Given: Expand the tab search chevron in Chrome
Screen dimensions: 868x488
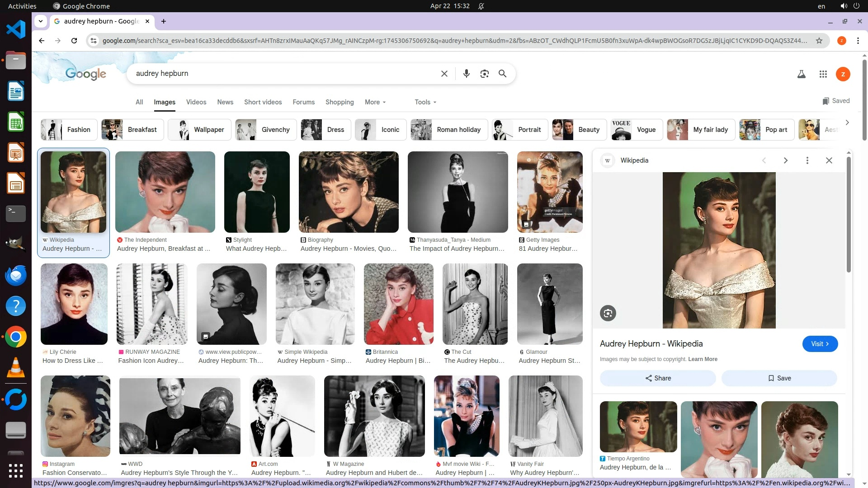Looking at the screenshot, I should tap(41, 21).
